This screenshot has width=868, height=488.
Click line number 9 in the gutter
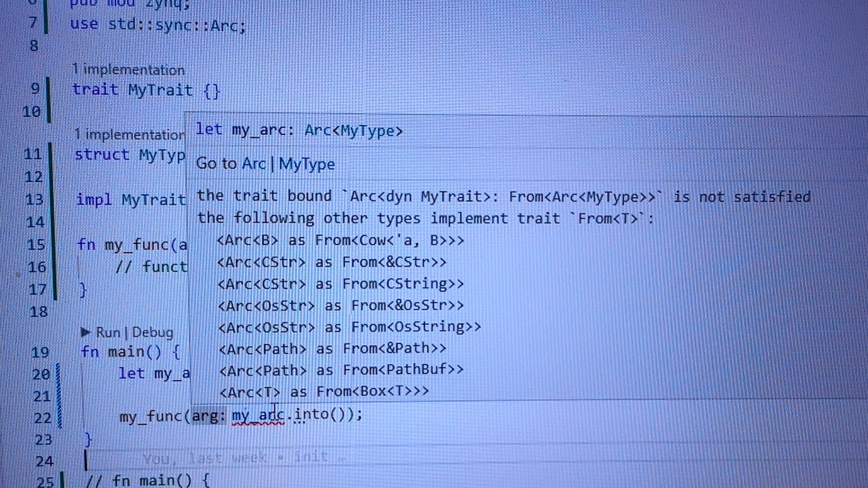(x=35, y=89)
